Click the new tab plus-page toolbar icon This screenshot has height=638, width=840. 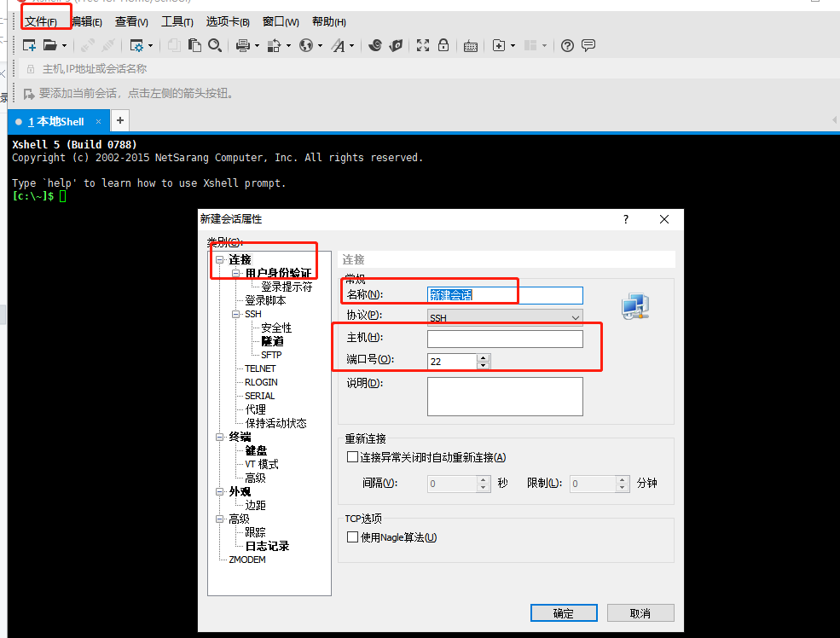tap(499, 45)
